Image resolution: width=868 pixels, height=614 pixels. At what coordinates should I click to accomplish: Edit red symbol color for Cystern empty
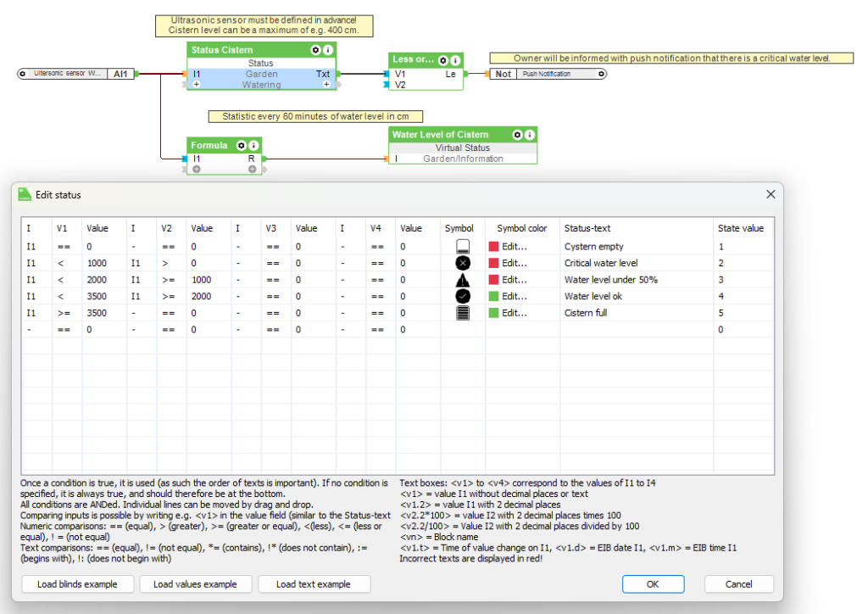(508, 247)
